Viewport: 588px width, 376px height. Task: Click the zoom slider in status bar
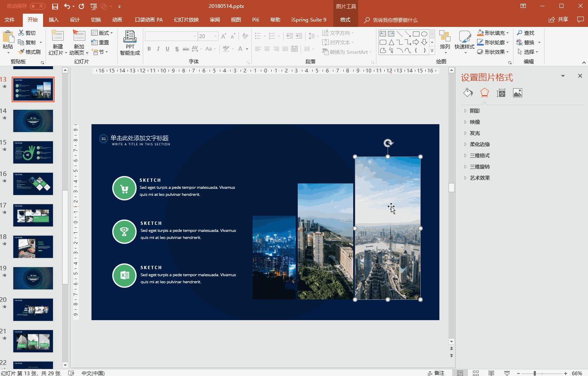(x=535, y=373)
